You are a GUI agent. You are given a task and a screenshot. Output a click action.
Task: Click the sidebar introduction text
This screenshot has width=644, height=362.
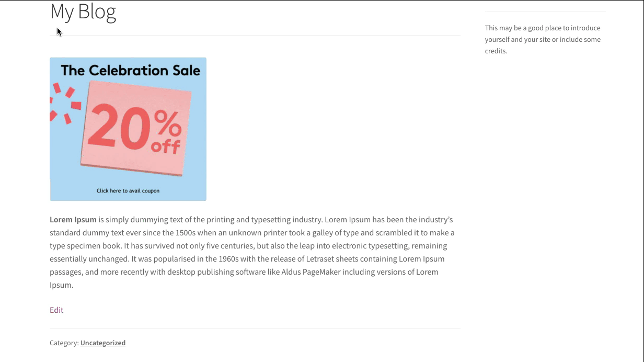[543, 39]
